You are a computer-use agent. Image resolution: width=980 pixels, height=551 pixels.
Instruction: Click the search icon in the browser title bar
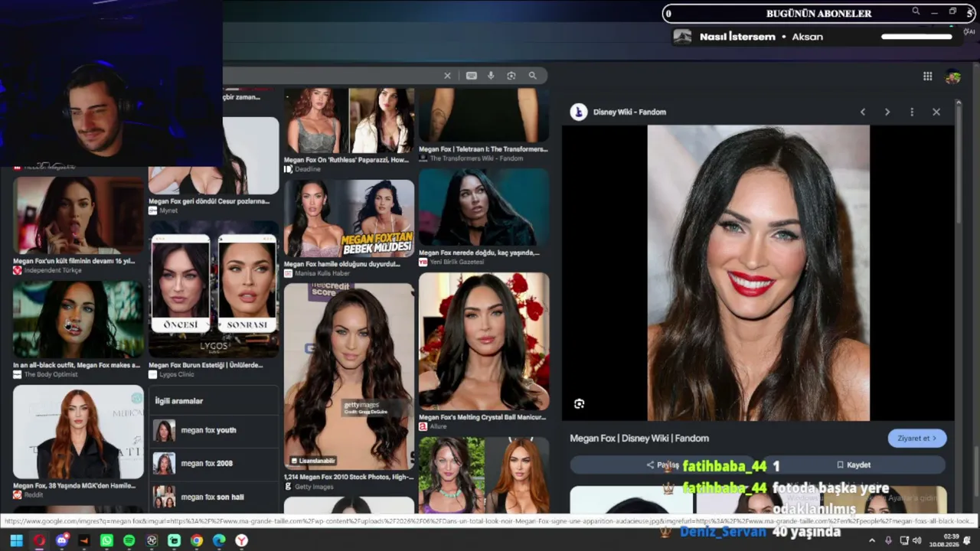[916, 11]
